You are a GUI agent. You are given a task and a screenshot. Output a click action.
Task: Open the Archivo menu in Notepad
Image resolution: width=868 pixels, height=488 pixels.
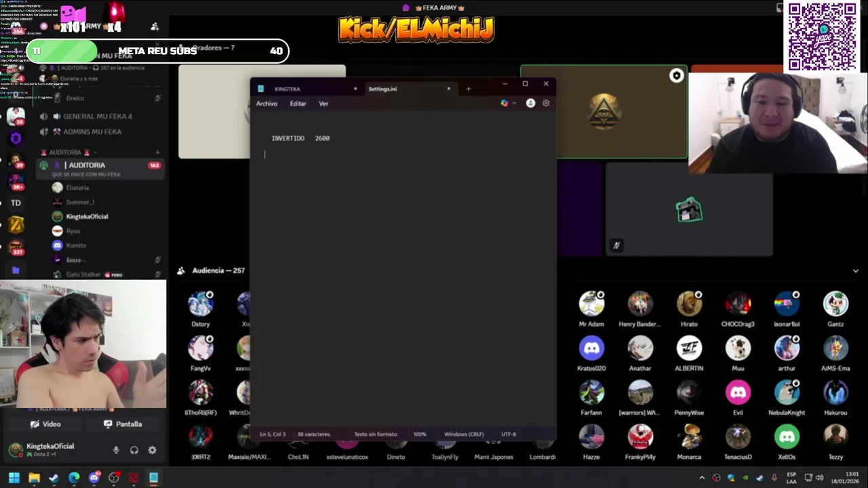pos(267,104)
